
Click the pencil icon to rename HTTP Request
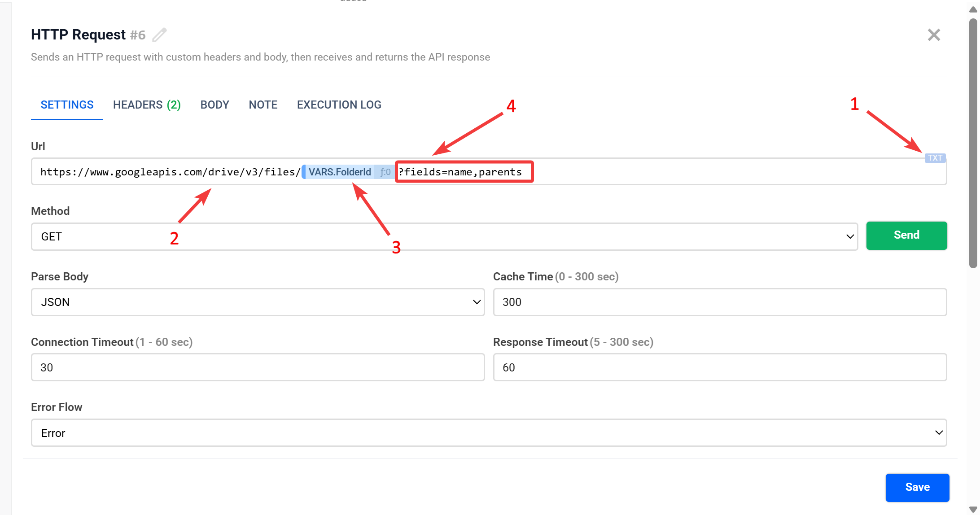click(x=159, y=35)
